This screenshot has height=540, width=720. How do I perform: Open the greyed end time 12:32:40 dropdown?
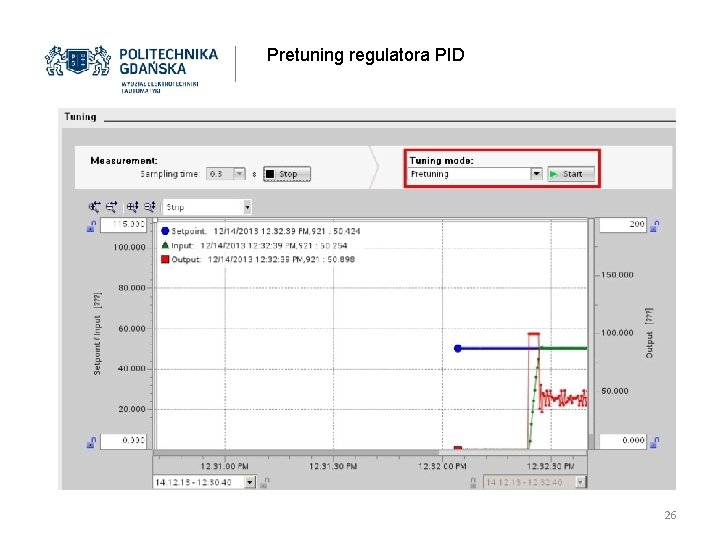pos(581,482)
